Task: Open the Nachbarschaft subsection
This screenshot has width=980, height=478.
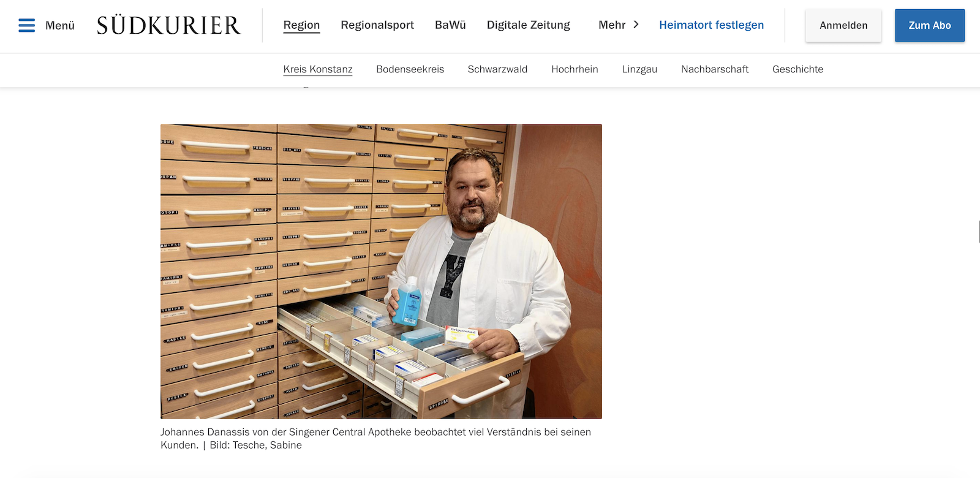Action: pos(715,69)
